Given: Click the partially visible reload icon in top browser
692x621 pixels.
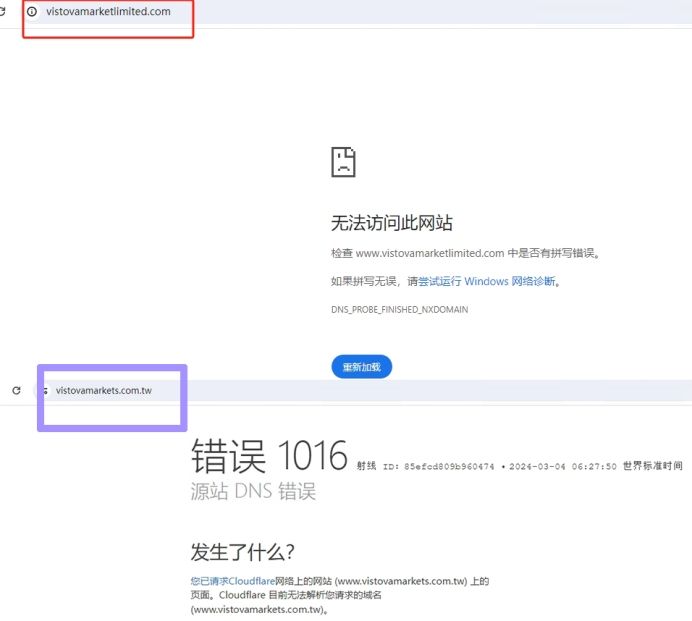Looking at the screenshot, I should click(2, 11).
